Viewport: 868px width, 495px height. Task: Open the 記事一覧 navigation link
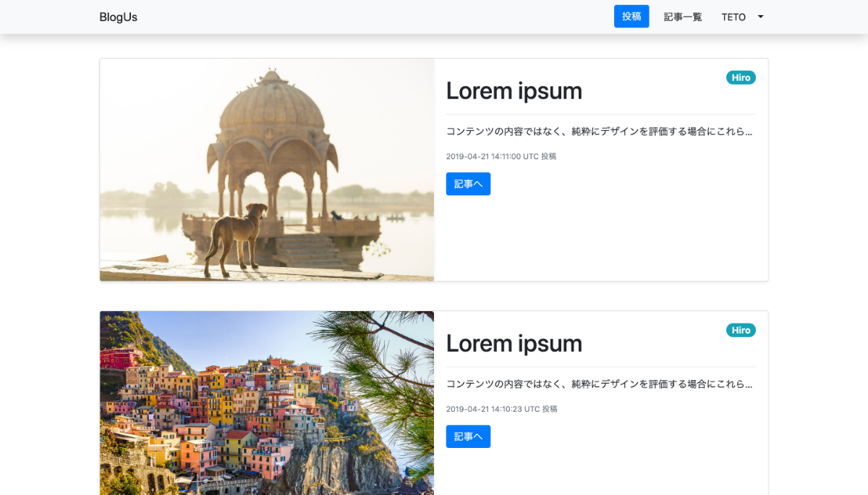pyautogui.click(x=683, y=17)
